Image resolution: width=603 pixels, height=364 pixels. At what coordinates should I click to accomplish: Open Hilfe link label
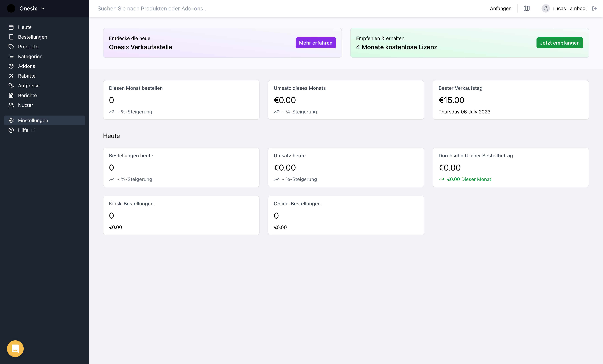coord(23,130)
